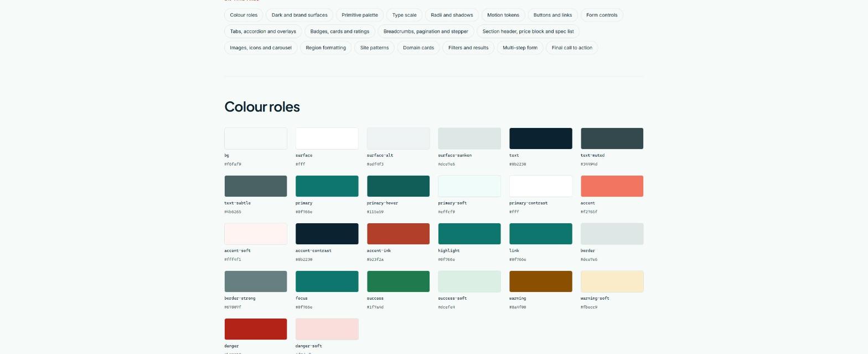Select the focus colour swatch

[x=327, y=281]
